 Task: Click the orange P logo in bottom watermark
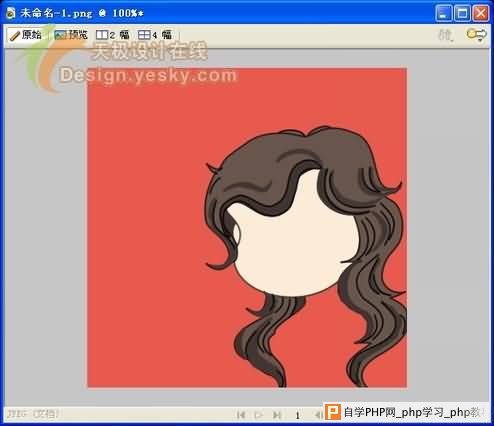(333, 412)
